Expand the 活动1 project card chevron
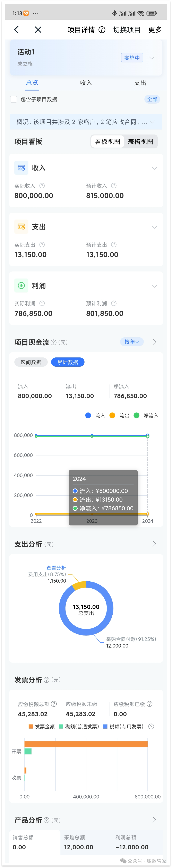 (152, 58)
